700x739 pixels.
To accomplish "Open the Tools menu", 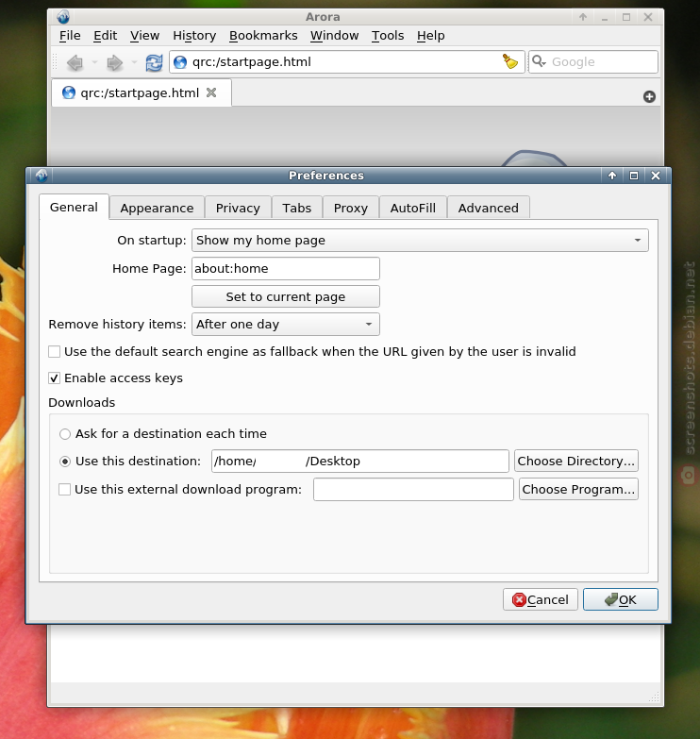I will point(388,36).
